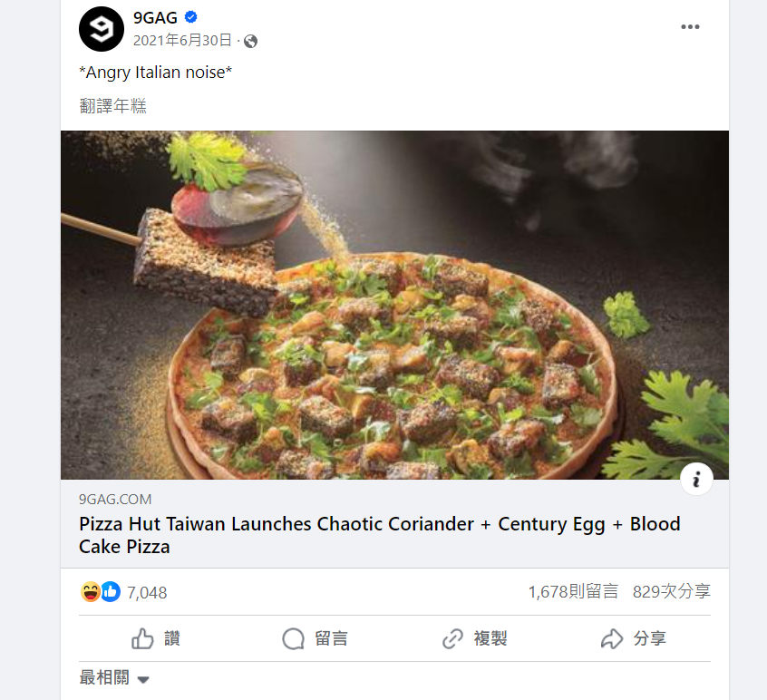Screen dimensions: 767x700
Task: Click the laughing haha reaction emoji
Action: point(90,592)
